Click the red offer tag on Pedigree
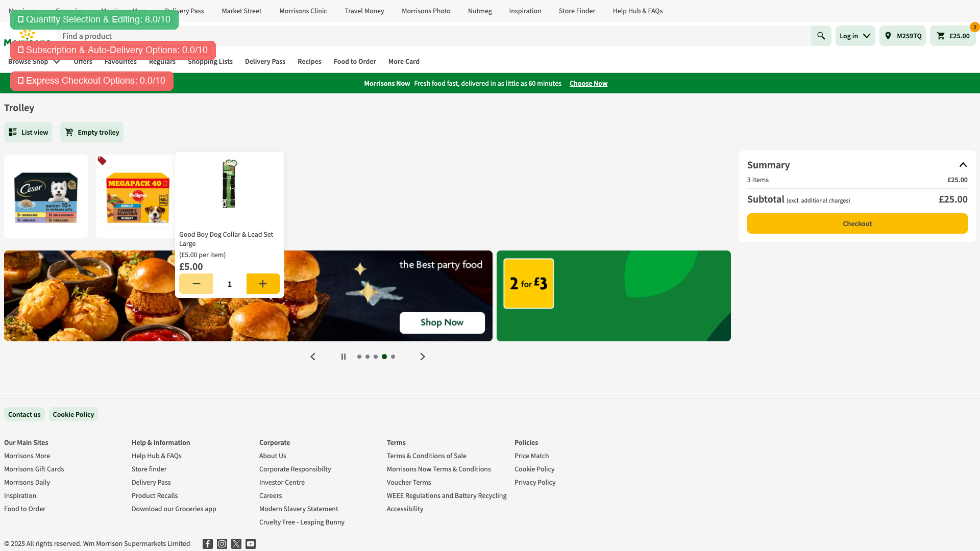 pyautogui.click(x=102, y=161)
